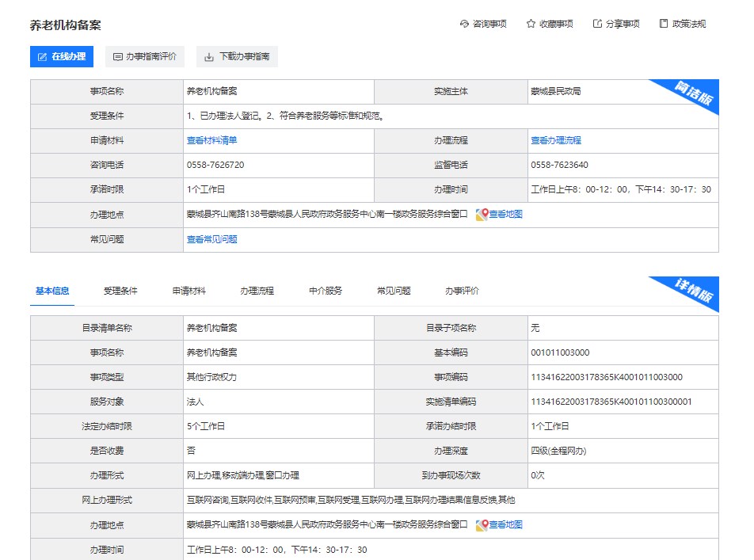Click 咨询事项 text link
This screenshot has width=754, height=560.
click(489, 24)
